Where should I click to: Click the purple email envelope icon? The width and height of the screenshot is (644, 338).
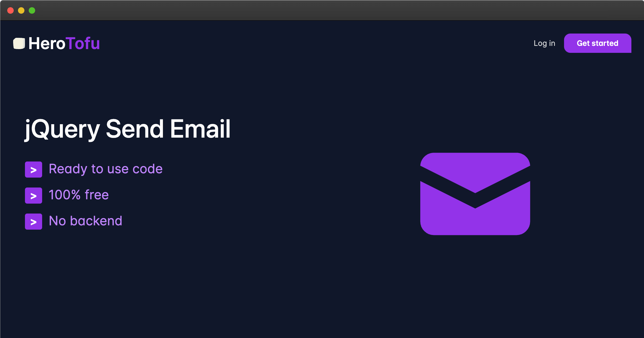point(474,194)
